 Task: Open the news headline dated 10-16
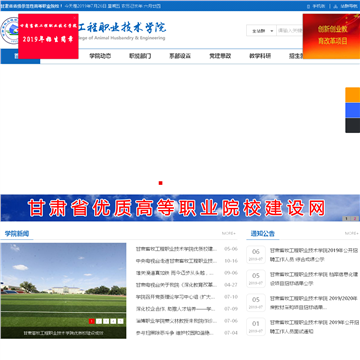(x=176, y=261)
